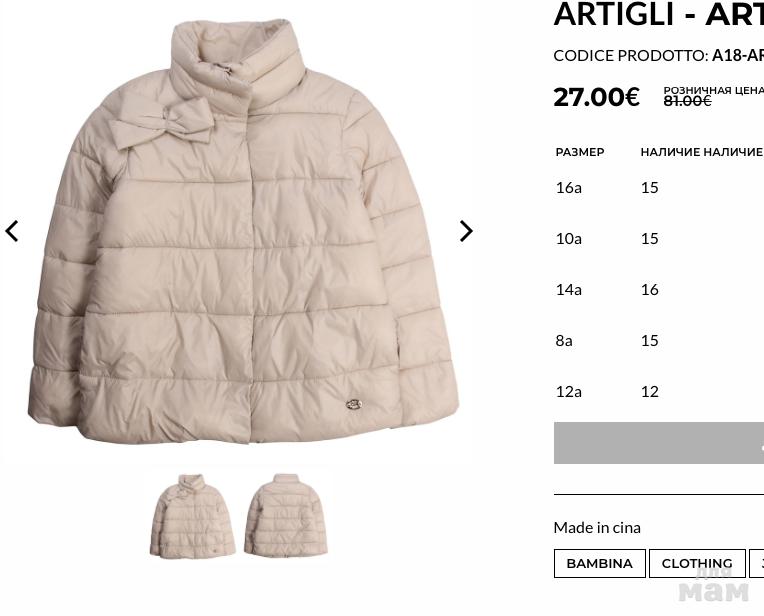Open back view jacket thumbnail
This screenshot has width=764, height=616.
coord(286,515)
